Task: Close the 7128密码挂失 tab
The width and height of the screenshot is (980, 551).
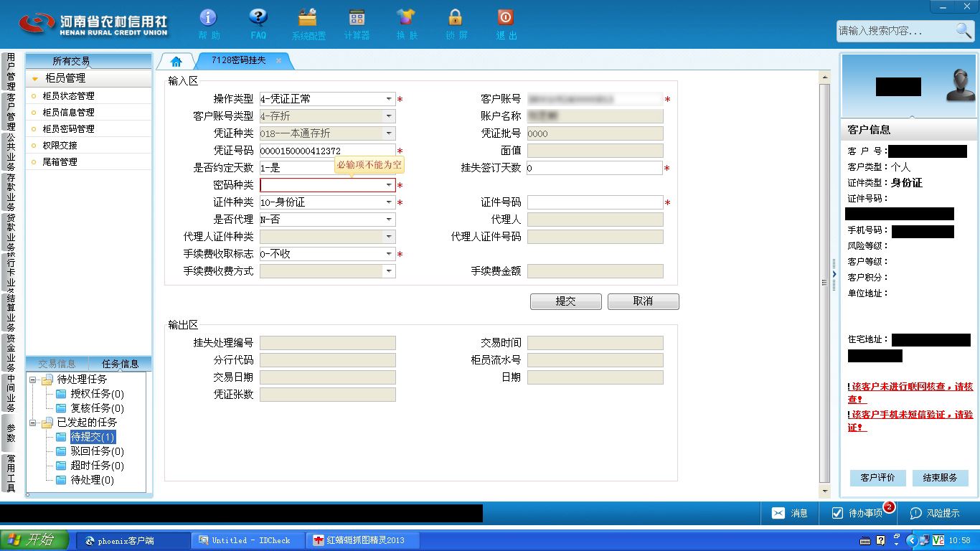Action: (x=278, y=61)
